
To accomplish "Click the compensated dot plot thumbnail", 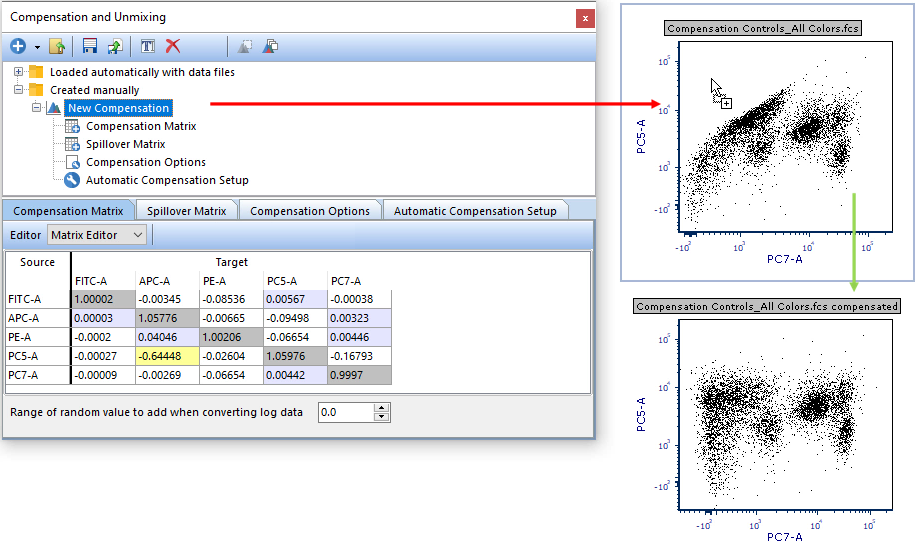I will point(785,414).
